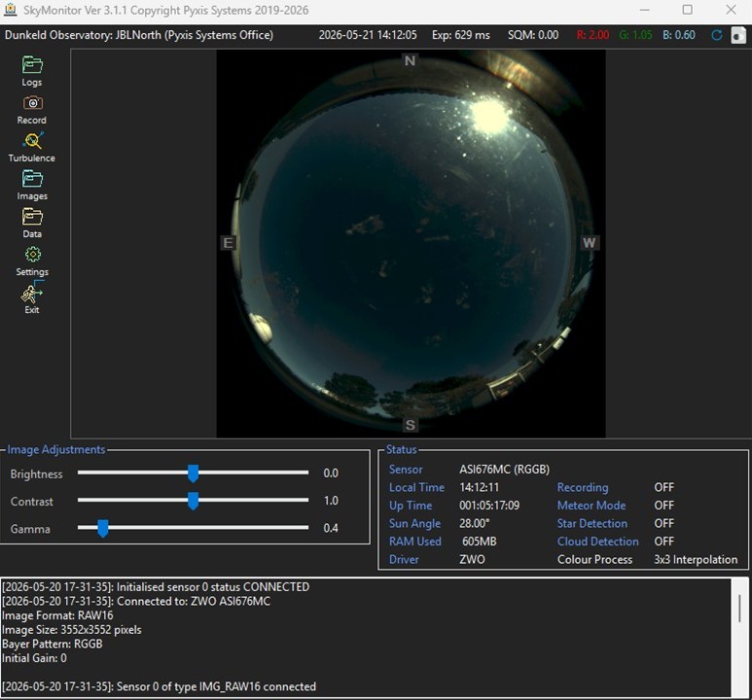Click the green G: 1.05 value

coord(636,35)
